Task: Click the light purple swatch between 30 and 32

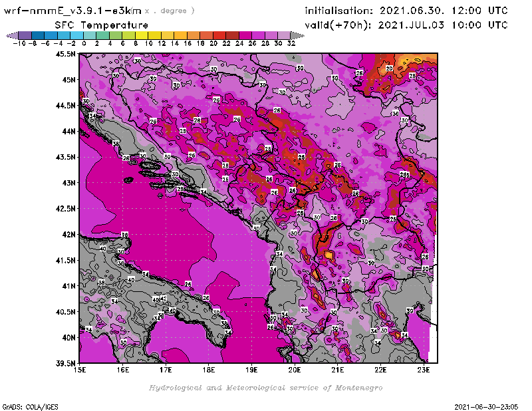Action: click(x=284, y=35)
